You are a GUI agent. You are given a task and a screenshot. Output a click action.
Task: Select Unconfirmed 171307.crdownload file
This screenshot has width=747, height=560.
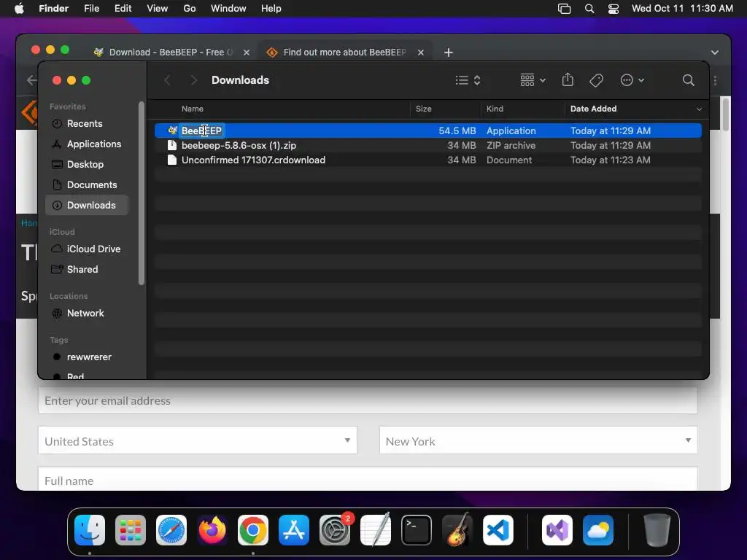point(427,160)
